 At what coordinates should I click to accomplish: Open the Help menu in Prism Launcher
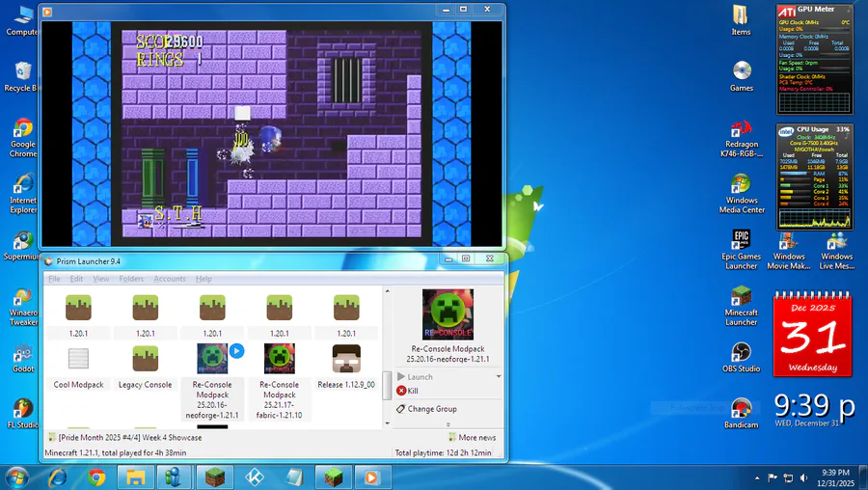203,279
